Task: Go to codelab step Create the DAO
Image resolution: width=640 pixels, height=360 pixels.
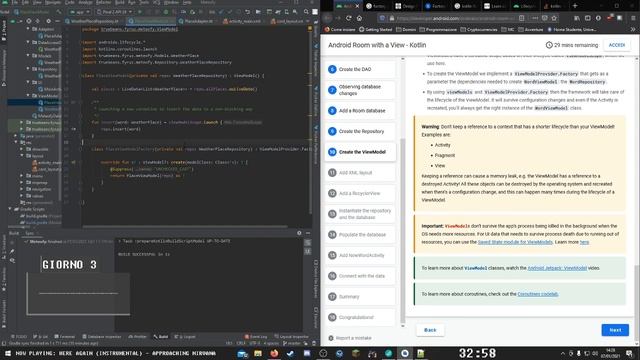Action: pos(360,69)
